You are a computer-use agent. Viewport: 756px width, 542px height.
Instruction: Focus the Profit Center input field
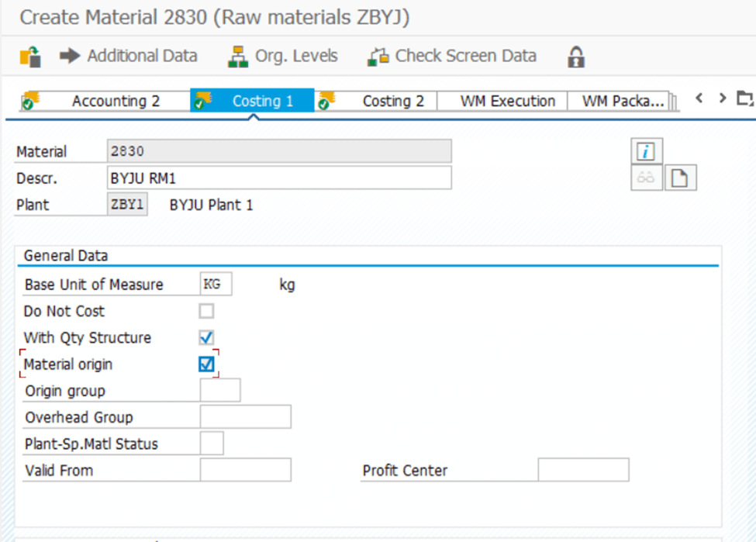click(x=583, y=470)
